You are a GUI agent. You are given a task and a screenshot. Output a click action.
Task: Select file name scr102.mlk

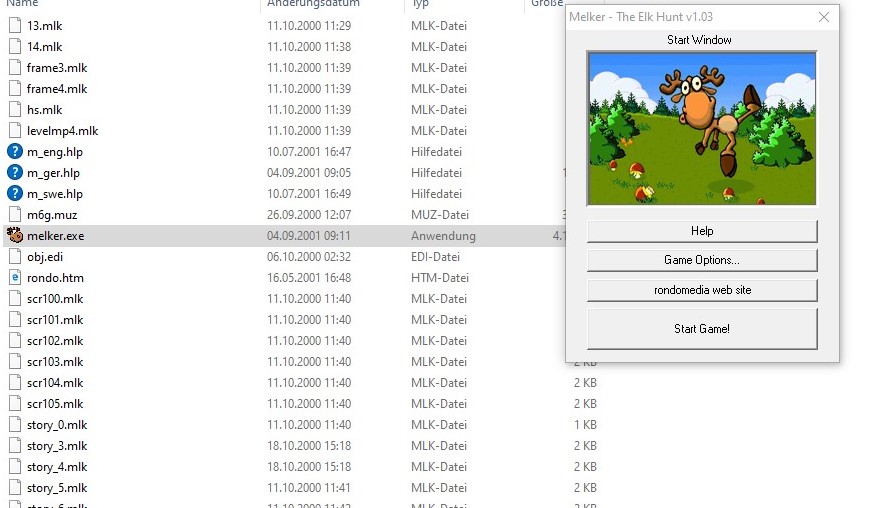tap(55, 341)
